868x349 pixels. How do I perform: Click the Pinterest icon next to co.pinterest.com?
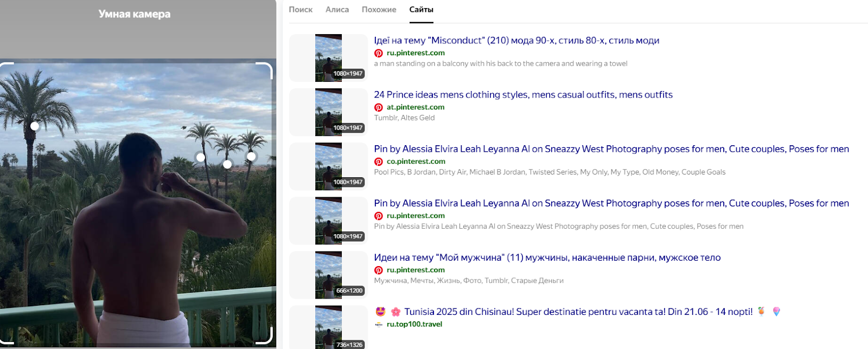pos(379,161)
